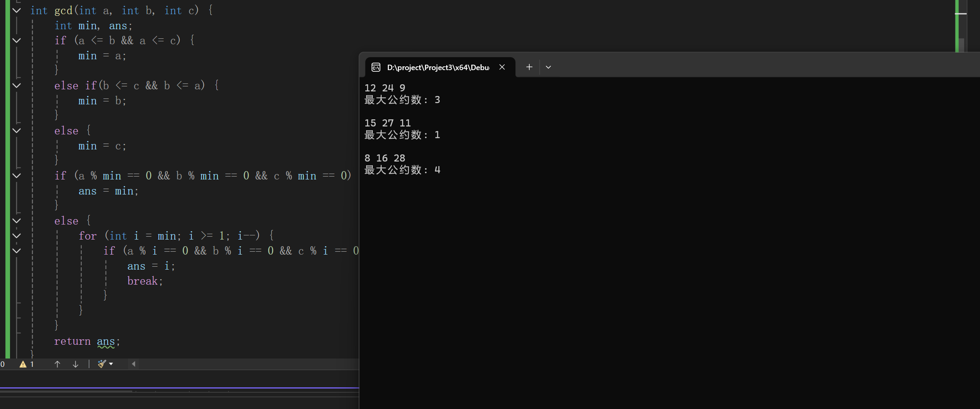Viewport: 980px width, 409px height.
Task: Place cursor on 'min = c;' line
Action: 102,146
